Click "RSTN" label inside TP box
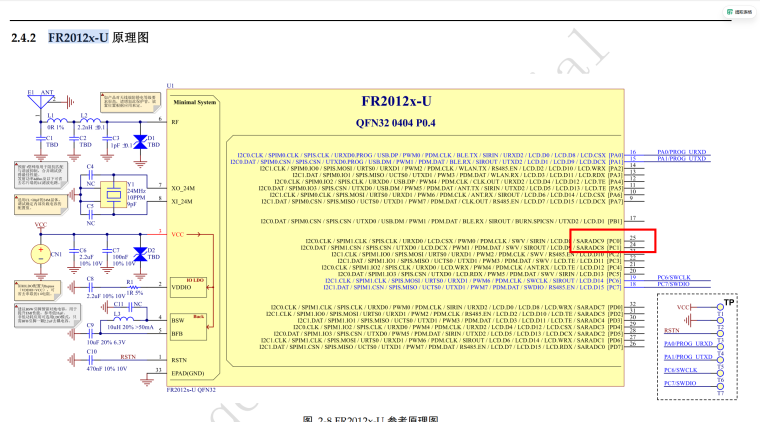Image resolution: width=760 pixels, height=422 pixels. (x=672, y=330)
